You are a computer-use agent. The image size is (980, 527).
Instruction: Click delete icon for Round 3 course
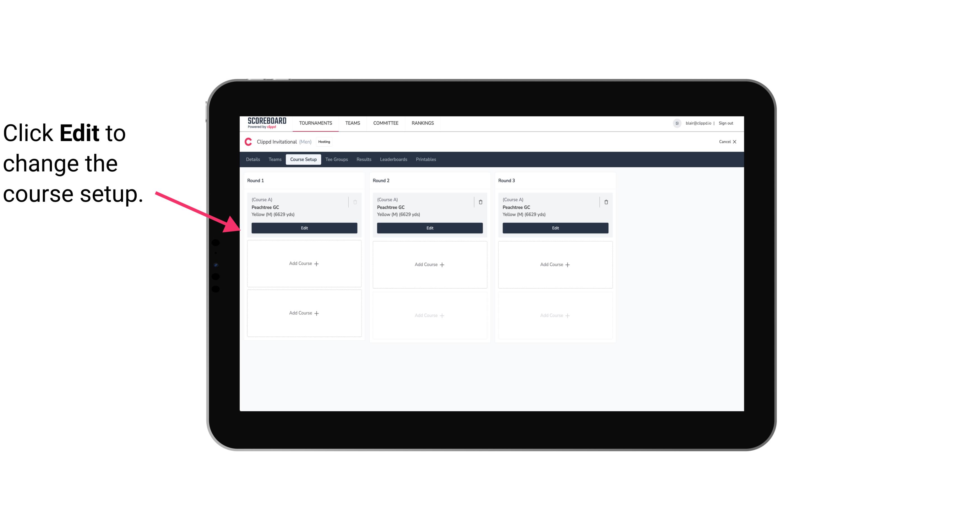click(606, 202)
